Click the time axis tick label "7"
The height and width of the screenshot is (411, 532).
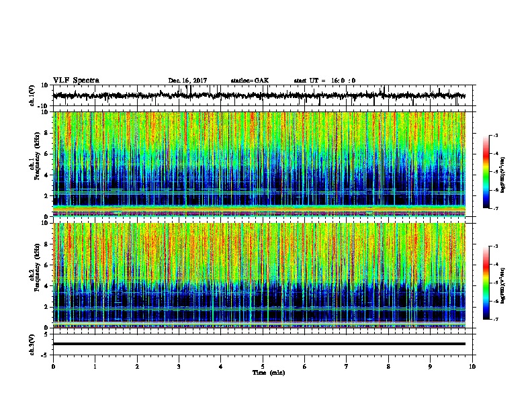[x=347, y=367]
